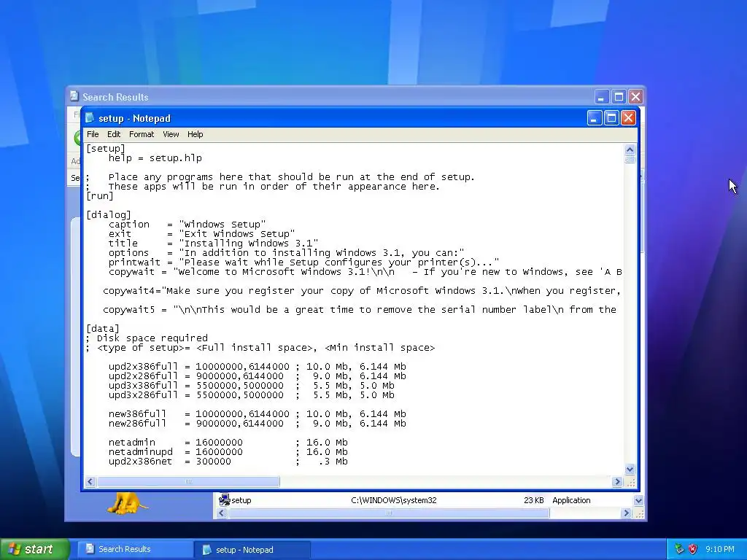Click Notepad horizontal scrollbar left arrow
This screenshot has height=560, width=747.
90,482
